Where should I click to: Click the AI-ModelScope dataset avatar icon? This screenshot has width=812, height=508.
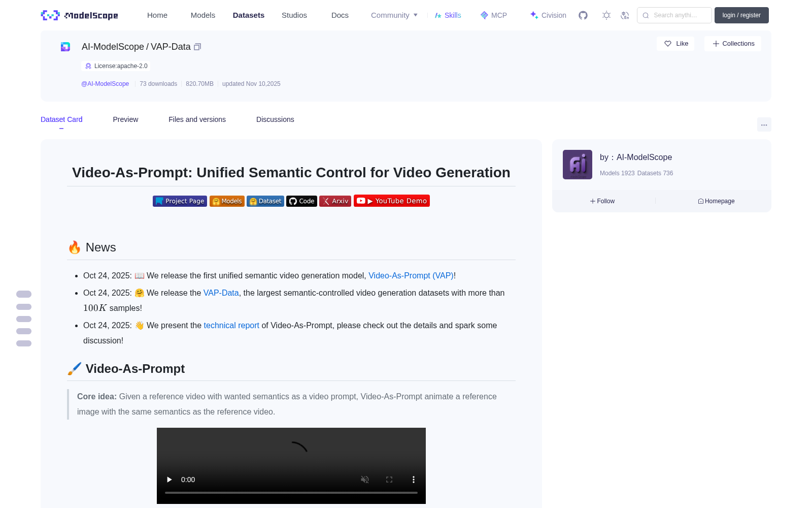(65, 47)
